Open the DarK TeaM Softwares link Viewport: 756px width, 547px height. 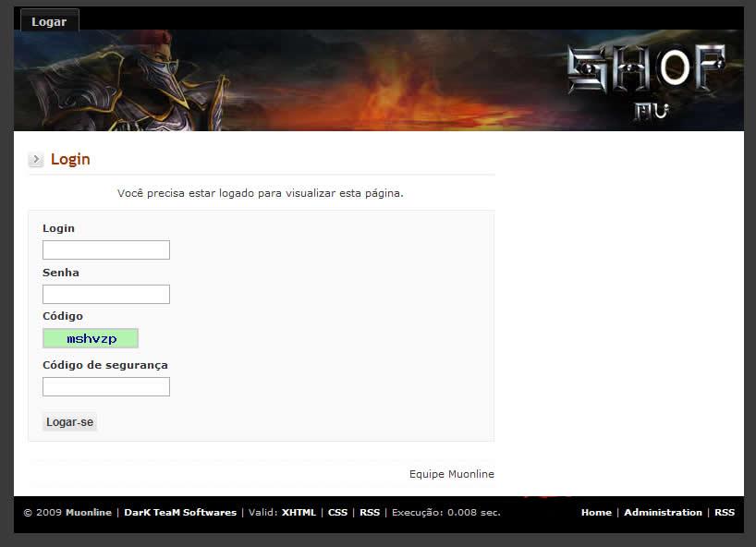[180, 512]
